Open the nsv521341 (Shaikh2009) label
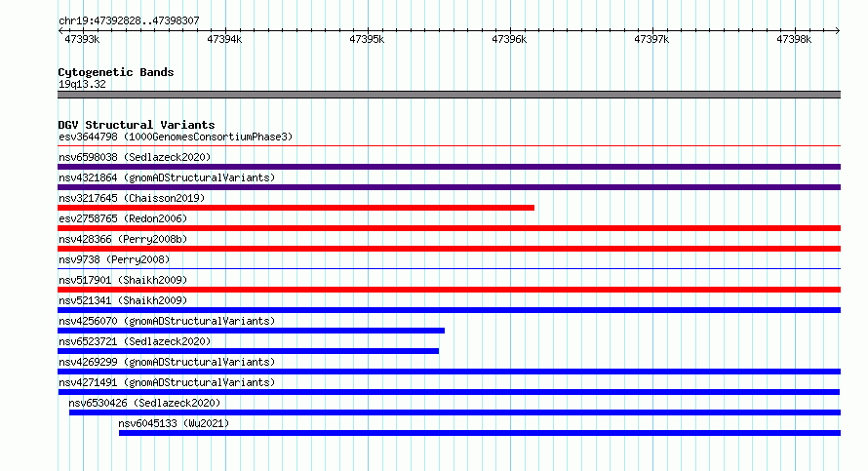 click(123, 300)
